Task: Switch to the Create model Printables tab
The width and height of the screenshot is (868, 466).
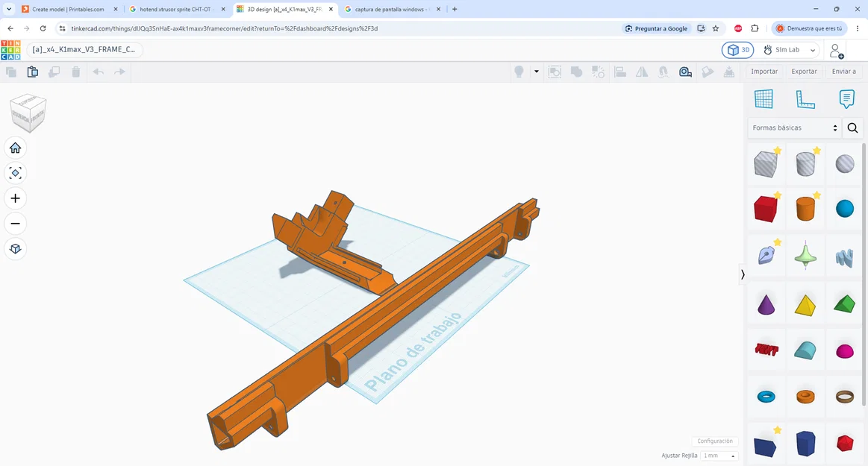Action: point(69,10)
